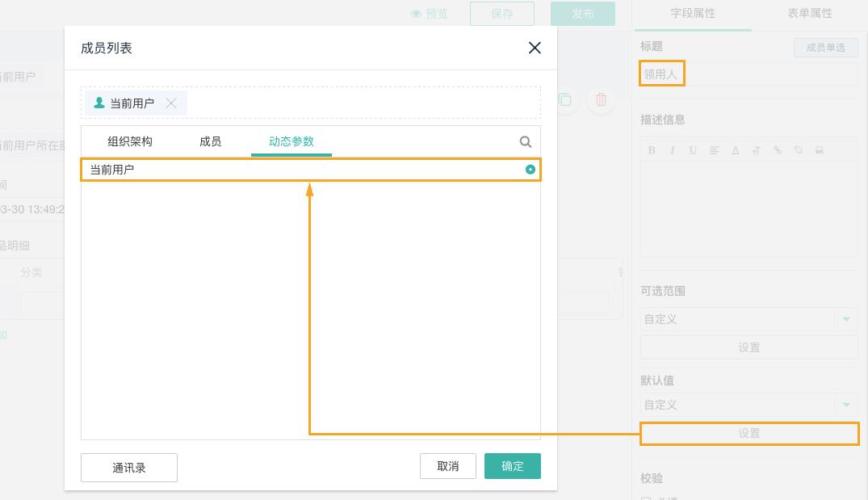Image resolution: width=868 pixels, height=500 pixels.
Task: Open the 成员单选 field type selector
Action: (x=825, y=48)
